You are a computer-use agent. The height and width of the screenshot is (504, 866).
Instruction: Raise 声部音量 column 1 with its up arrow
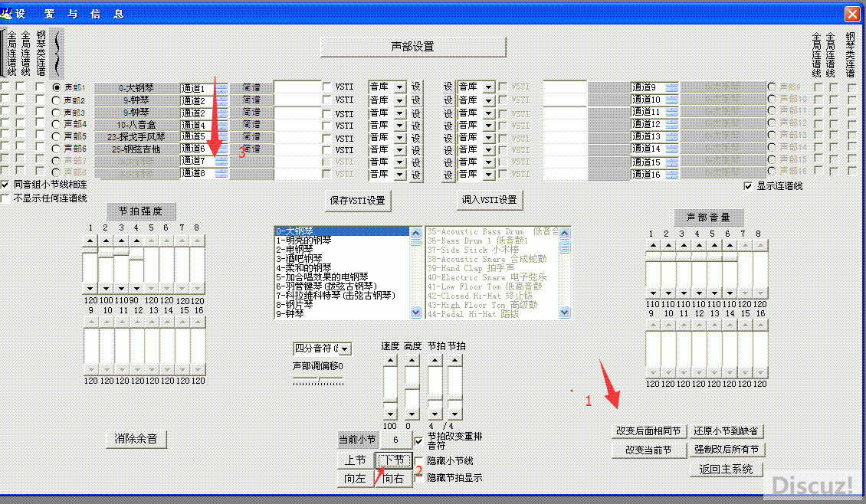click(x=654, y=246)
